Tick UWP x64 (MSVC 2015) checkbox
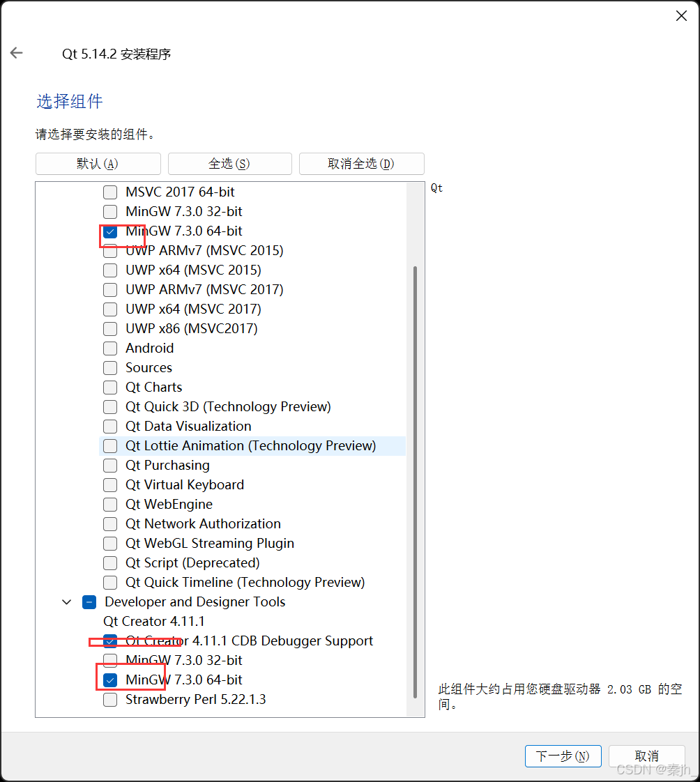This screenshot has width=700, height=782. click(109, 270)
